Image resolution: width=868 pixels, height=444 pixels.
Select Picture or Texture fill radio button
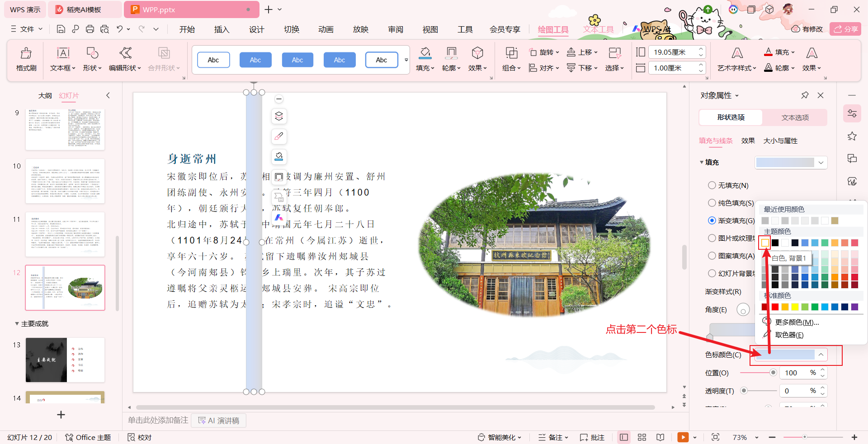pos(712,238)
